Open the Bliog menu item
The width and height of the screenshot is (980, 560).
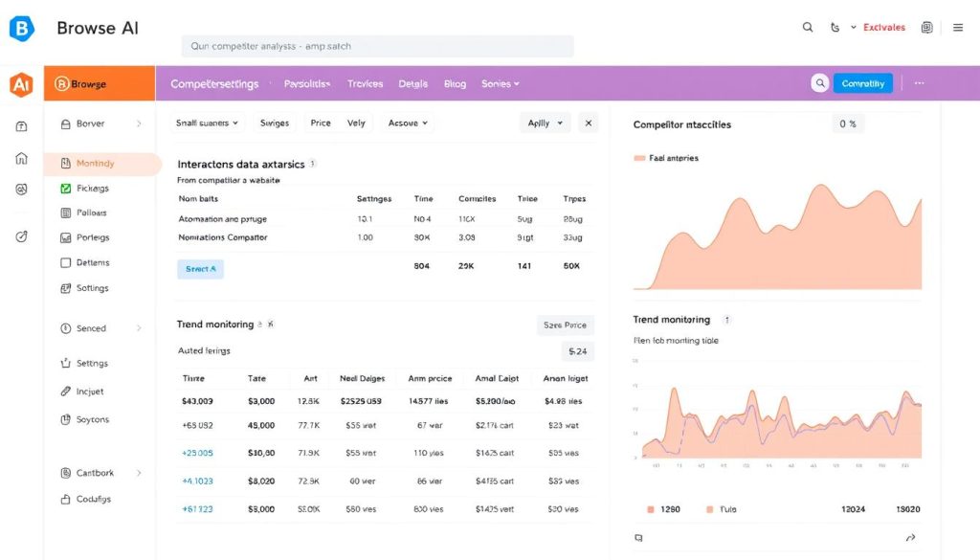click(454, 83)
